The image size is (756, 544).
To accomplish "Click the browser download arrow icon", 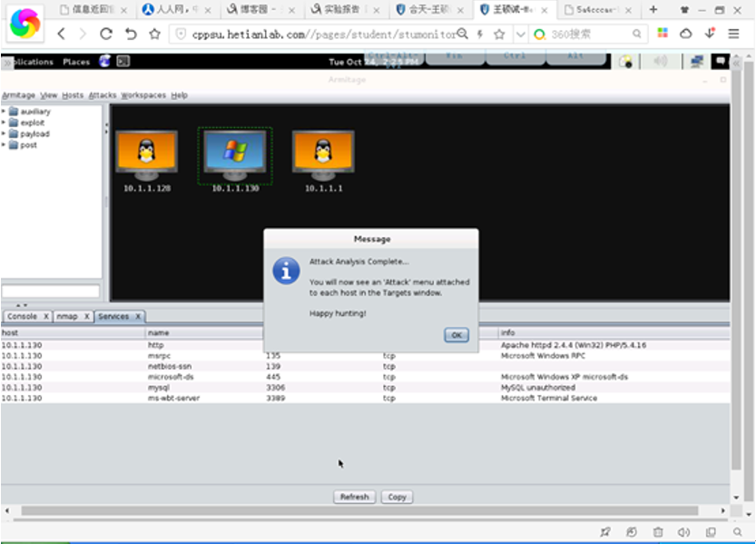I will [x=710, y=34].
